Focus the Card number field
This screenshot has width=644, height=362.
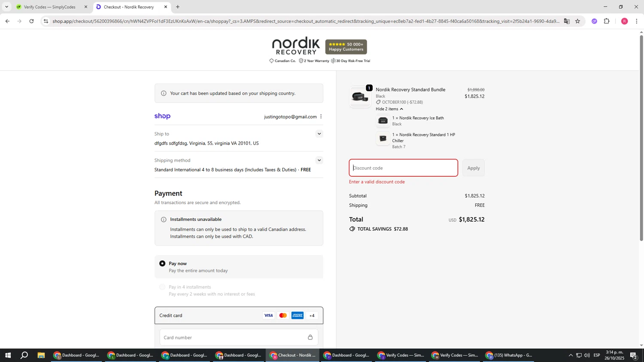239,338
